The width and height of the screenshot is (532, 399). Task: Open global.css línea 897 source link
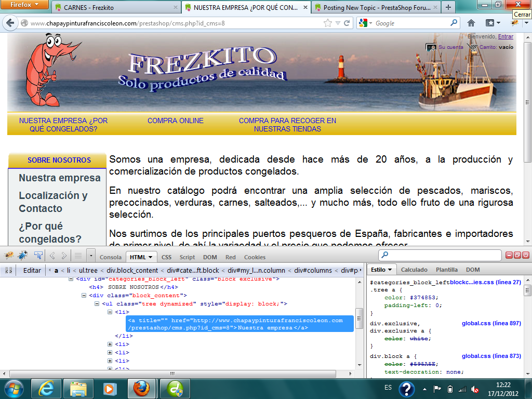(491, 323)
